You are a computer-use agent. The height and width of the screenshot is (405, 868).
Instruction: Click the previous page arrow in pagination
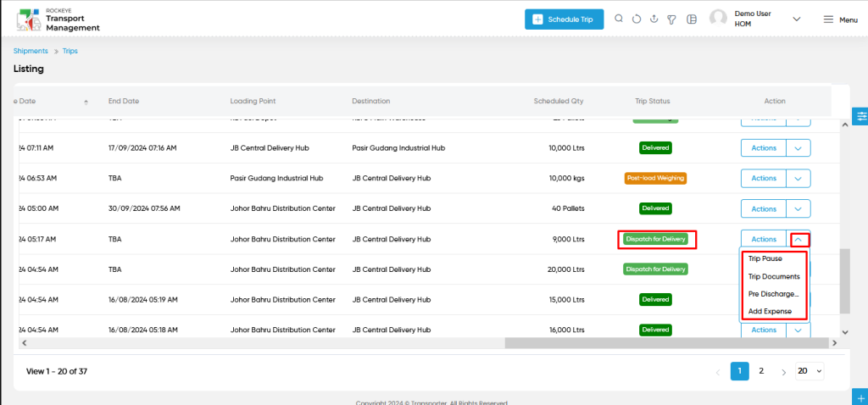coord(719,372)
